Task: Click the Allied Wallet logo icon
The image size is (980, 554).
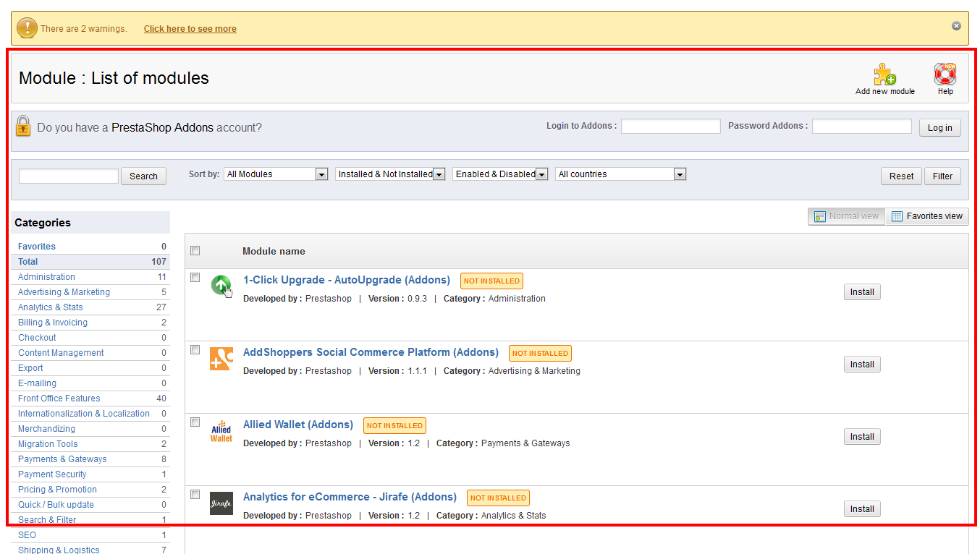Action: [x=221, y=431]
